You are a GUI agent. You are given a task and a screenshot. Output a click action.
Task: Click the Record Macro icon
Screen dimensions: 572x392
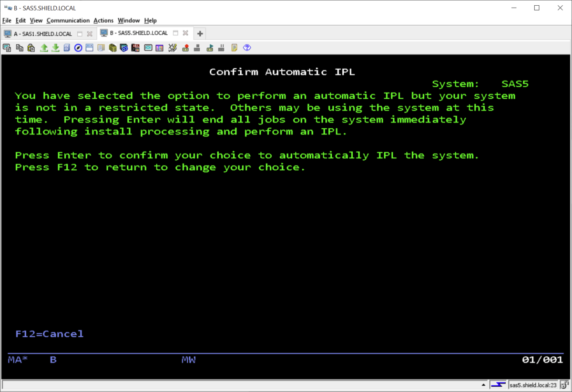tap(185, 48)
